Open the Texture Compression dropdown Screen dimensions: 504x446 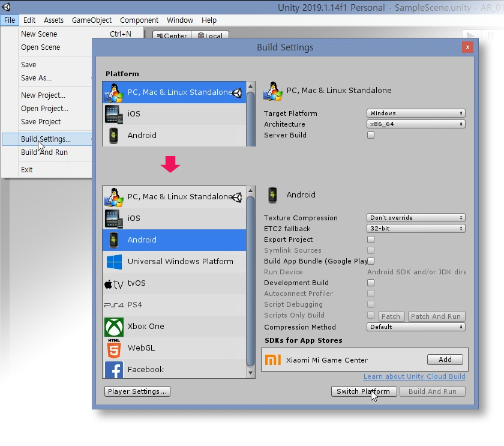coord(416,218)
